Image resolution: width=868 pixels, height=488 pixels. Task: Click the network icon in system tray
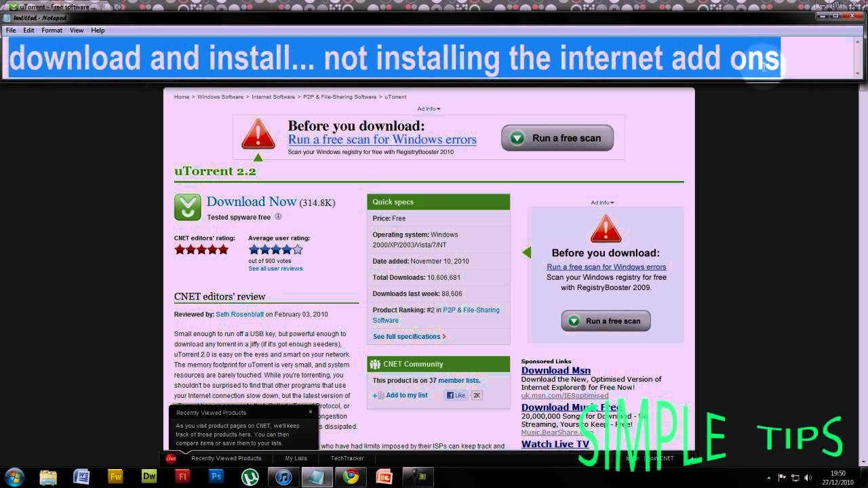pyautogui.click(x=795, y=478)
